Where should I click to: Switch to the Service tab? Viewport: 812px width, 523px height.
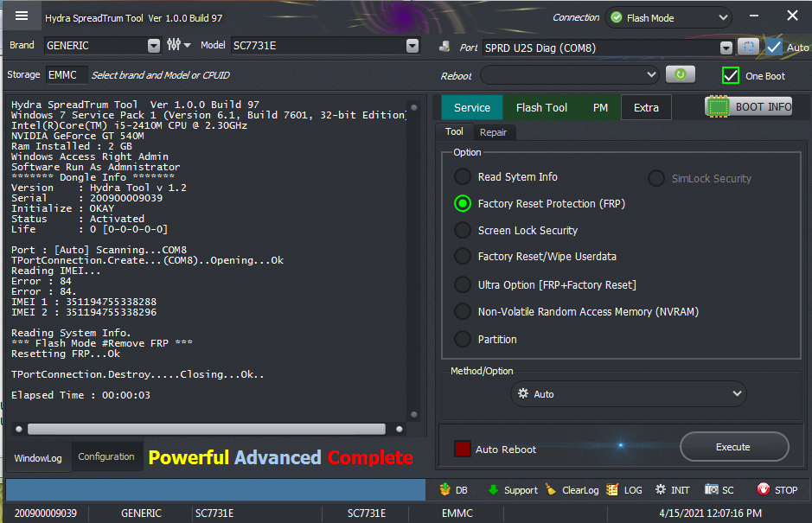[472, 107]
